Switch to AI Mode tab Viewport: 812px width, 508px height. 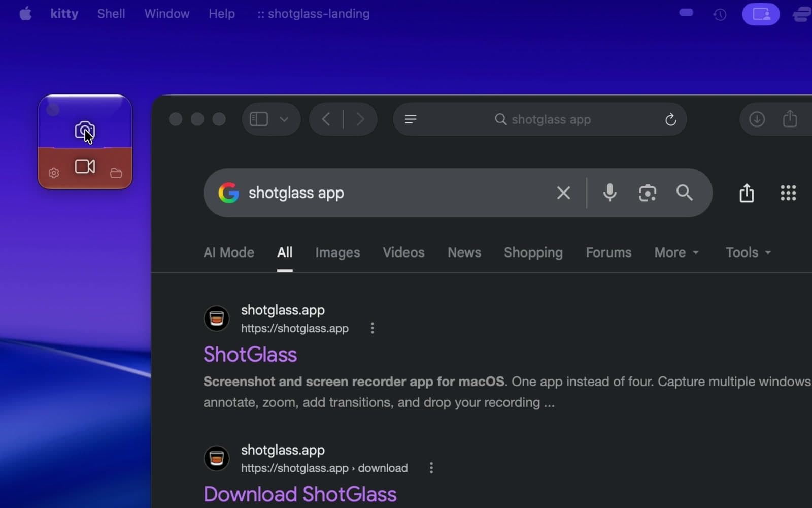pos(229,252)
